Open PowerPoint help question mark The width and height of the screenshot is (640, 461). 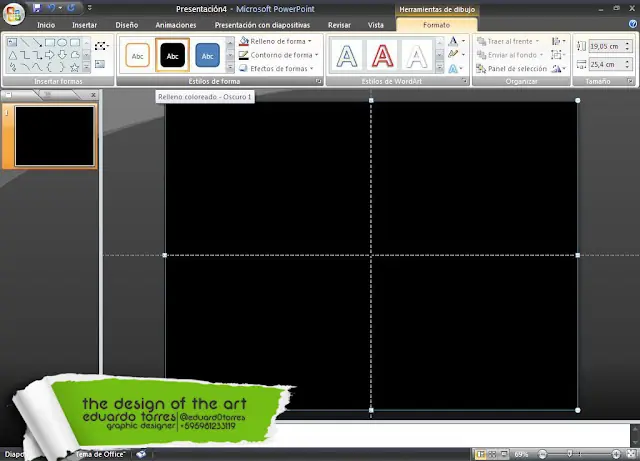point(633,24)
